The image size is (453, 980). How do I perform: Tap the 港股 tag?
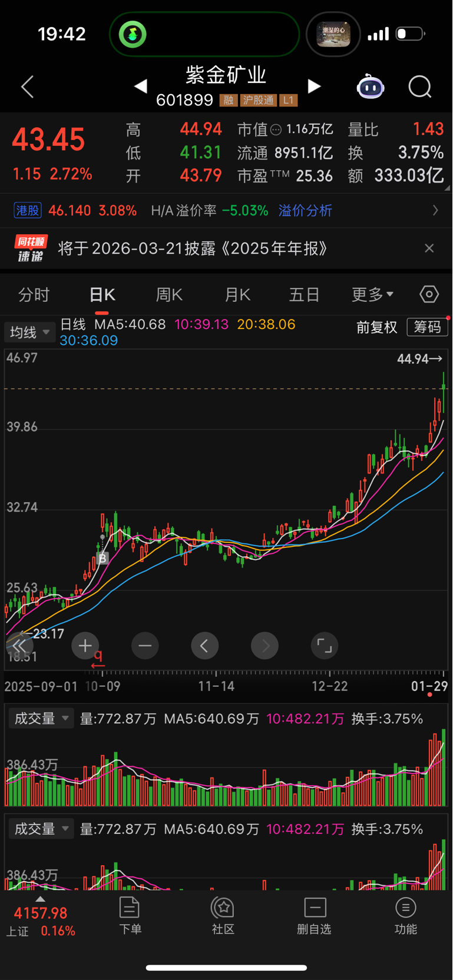tap(28, 210)
